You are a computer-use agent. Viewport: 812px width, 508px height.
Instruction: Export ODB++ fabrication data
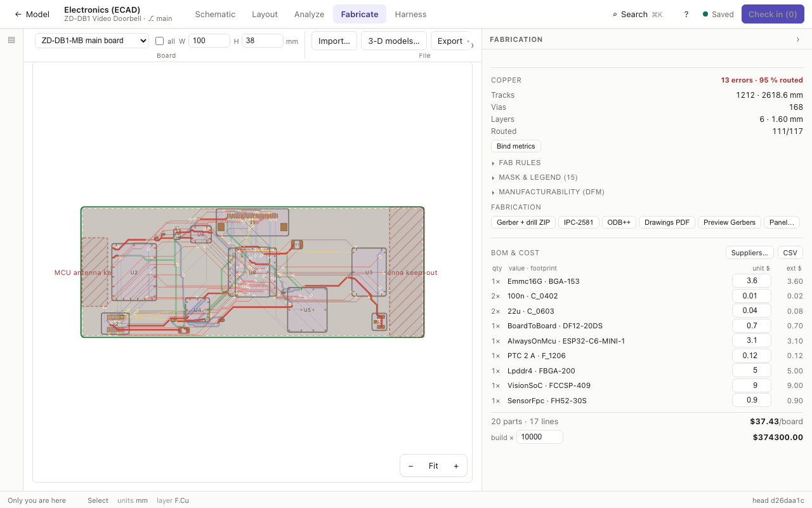(x=619, y=222)
